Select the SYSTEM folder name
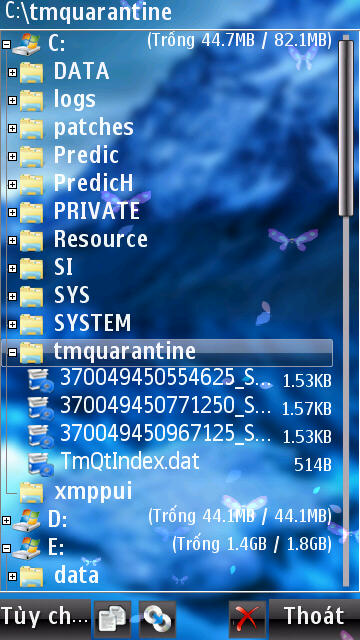Image resolution: width=360 pixels, height=640 pixels. point(92,324)
